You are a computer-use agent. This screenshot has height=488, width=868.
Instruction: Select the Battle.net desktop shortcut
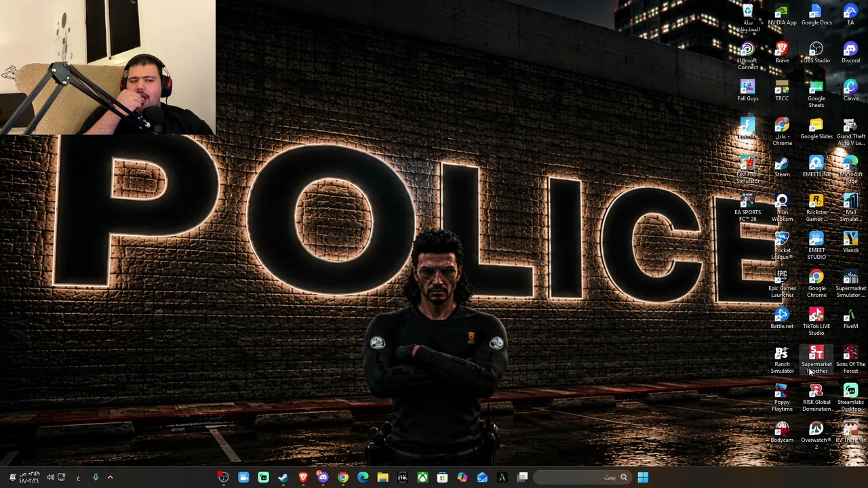[x=782, y=319]
